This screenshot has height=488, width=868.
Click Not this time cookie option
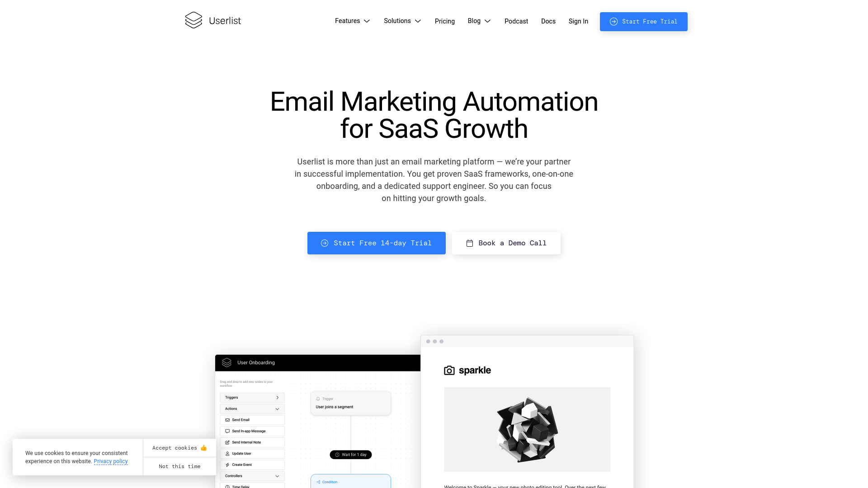(179, 467)
